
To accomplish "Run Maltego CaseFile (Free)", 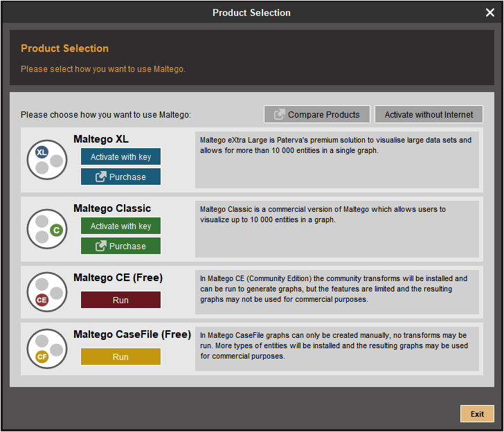I will click(x=120, y=357).
